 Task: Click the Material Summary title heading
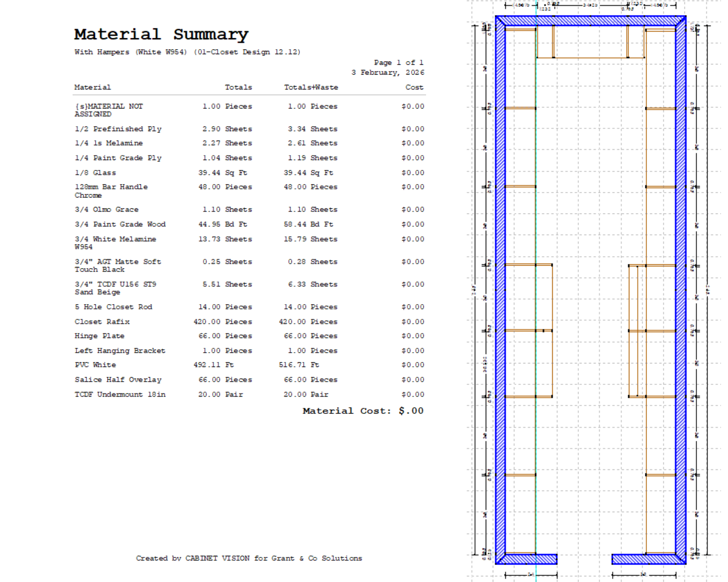click(x=161, y=35)
